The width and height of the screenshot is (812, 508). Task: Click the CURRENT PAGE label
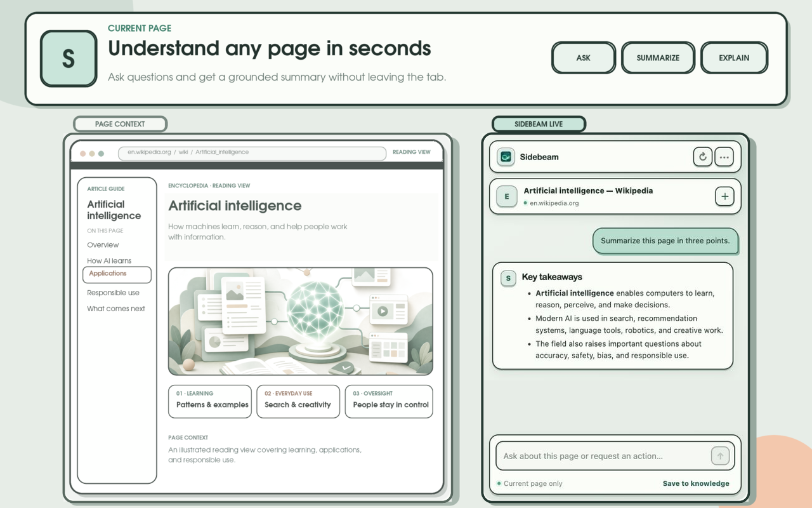(x=140, y=28)
